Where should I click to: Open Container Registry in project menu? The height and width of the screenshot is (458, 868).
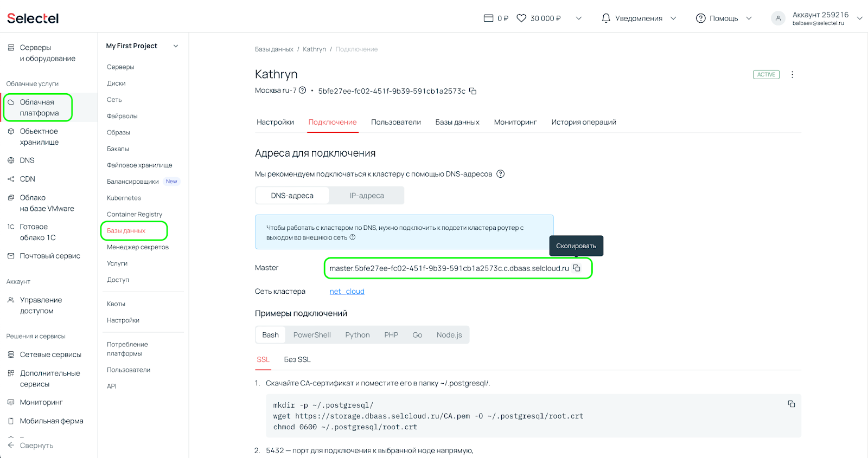pos(135,214)
